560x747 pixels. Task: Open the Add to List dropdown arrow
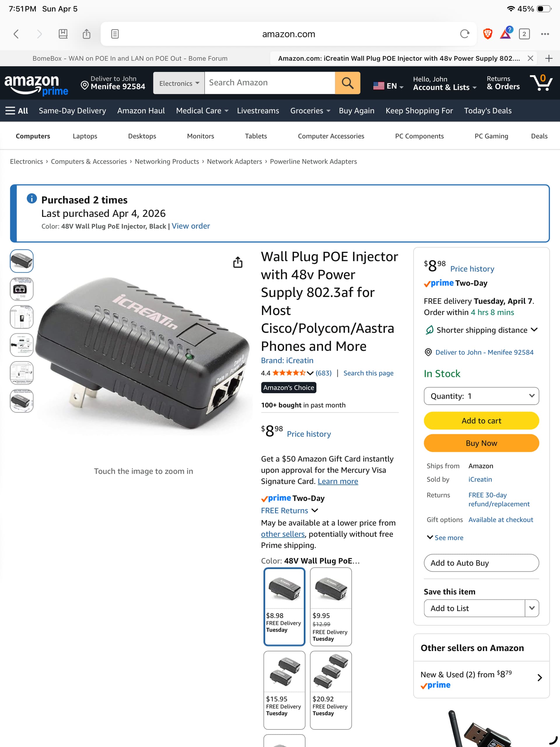pyautogui.click(x=532, y=608)
